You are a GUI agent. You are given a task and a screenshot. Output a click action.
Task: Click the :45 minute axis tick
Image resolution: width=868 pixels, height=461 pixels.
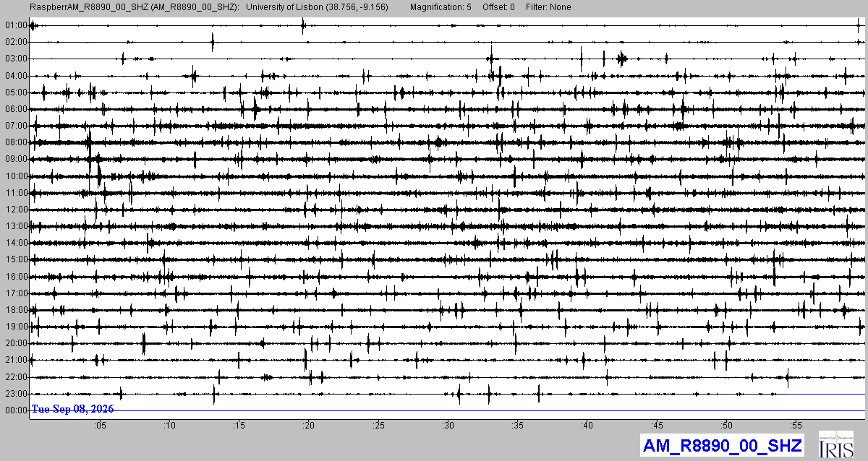(x=658, y=425)
